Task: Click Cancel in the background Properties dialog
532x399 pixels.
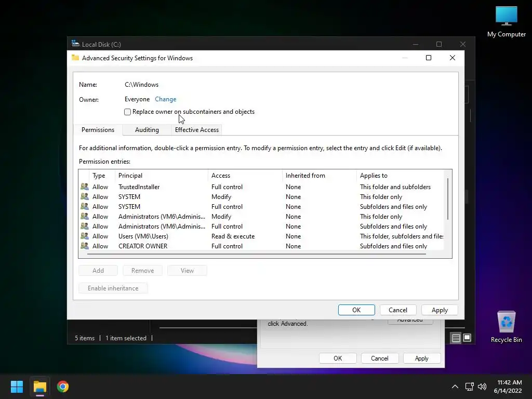Action: 379,358
